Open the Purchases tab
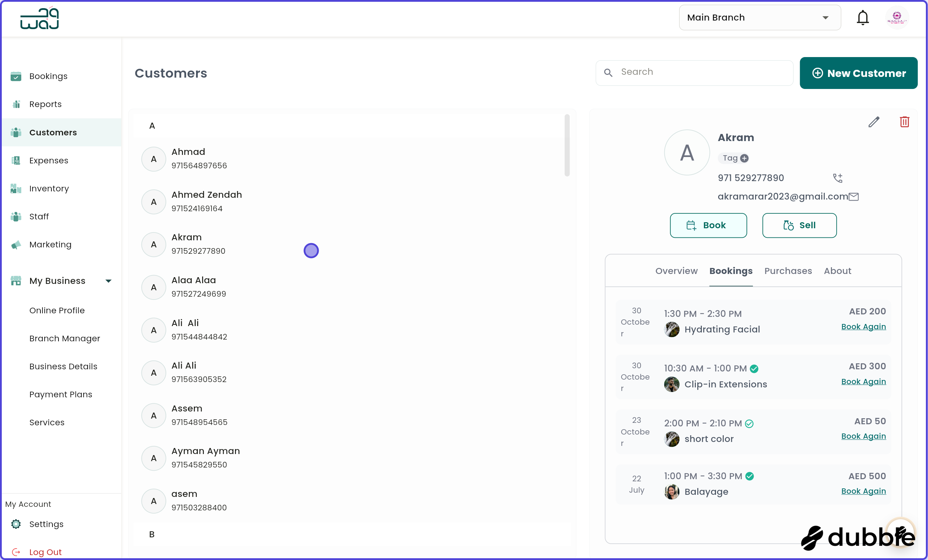This screenshot has width=928, height=560. (788, 271)
